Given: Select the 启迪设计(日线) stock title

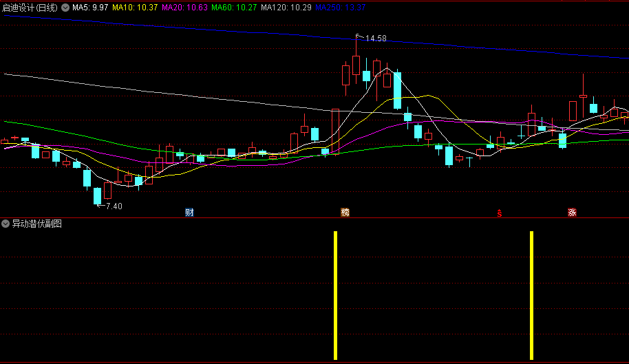Looking at the screenshot, I should (30, 8).
